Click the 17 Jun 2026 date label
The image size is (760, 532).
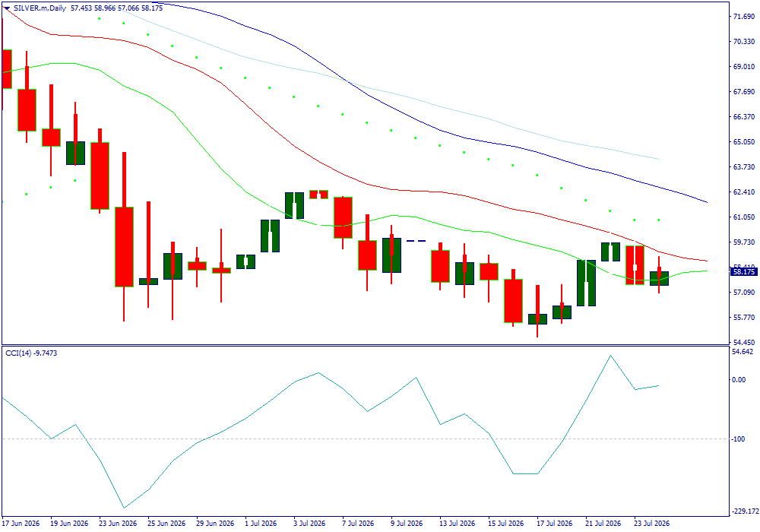(21, 524)
